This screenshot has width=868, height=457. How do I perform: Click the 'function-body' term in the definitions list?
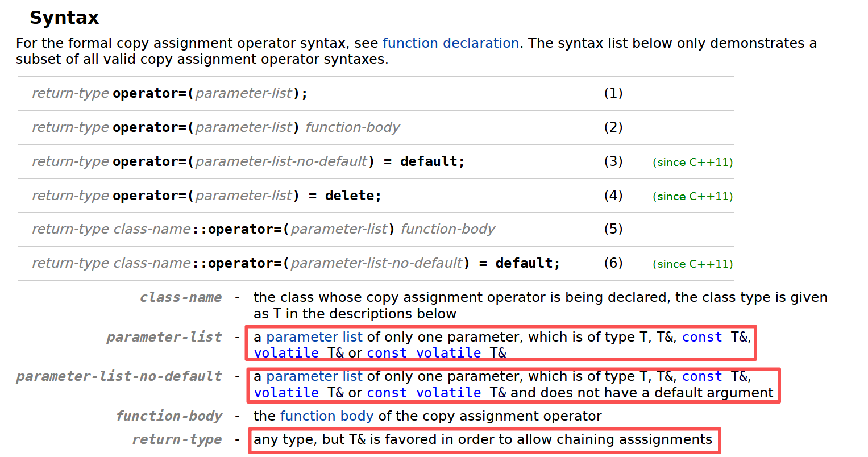coord(169,416)
